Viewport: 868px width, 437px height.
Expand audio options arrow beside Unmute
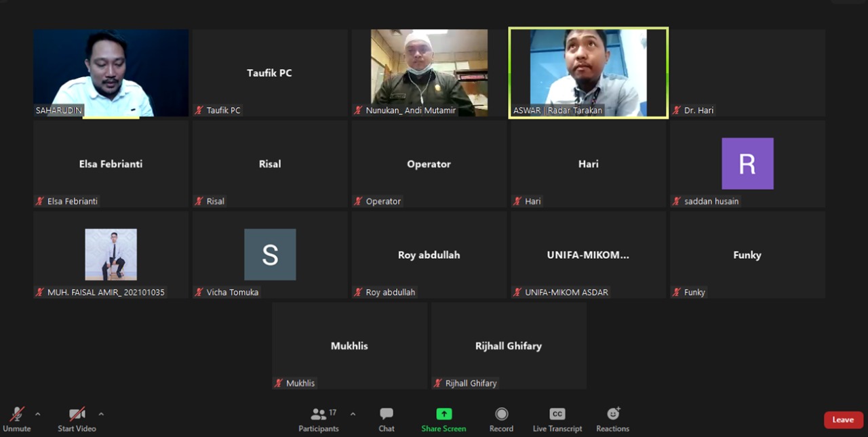coord(37,414)
